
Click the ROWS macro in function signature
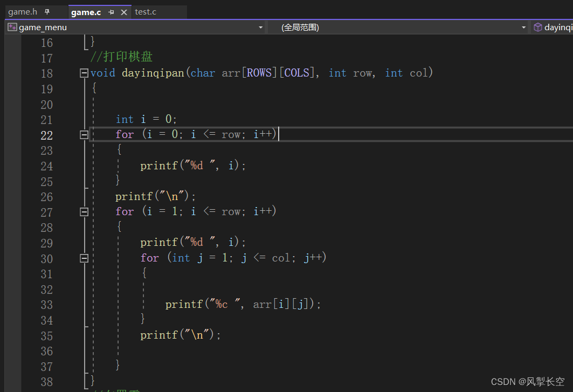[x=259, y=73]
